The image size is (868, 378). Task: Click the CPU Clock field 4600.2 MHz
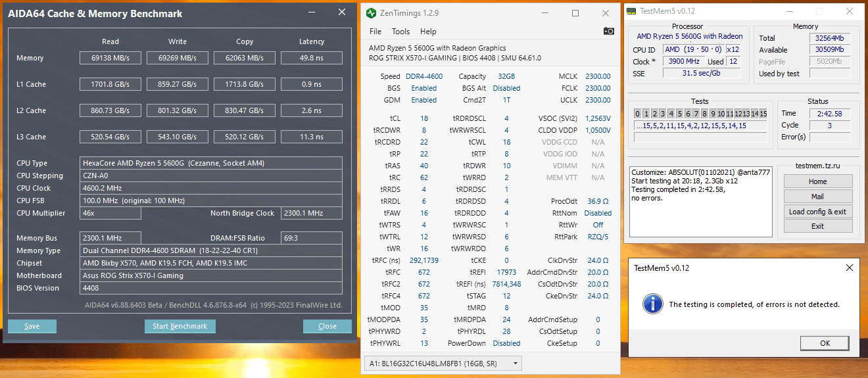pyautogui.click(x=211, y=188)
